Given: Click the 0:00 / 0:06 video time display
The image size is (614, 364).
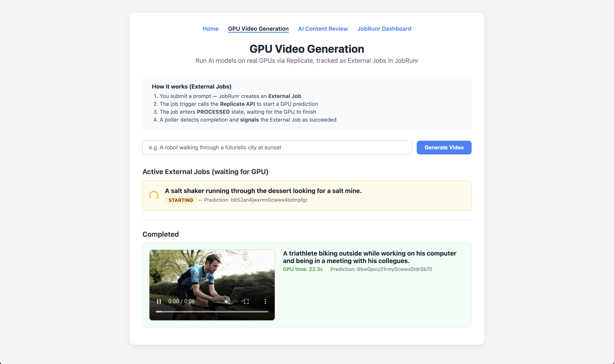Looking at the screenshot, I should coord(181,301).
